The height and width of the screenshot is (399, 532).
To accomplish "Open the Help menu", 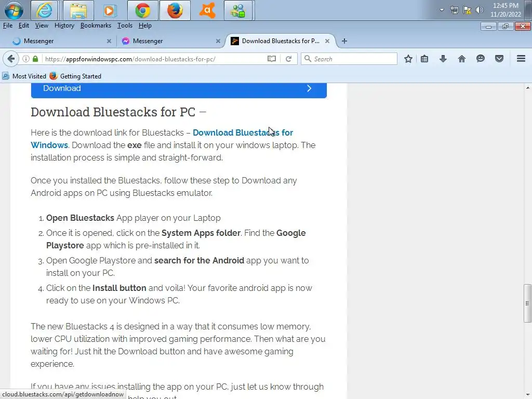I will (145, 25).
